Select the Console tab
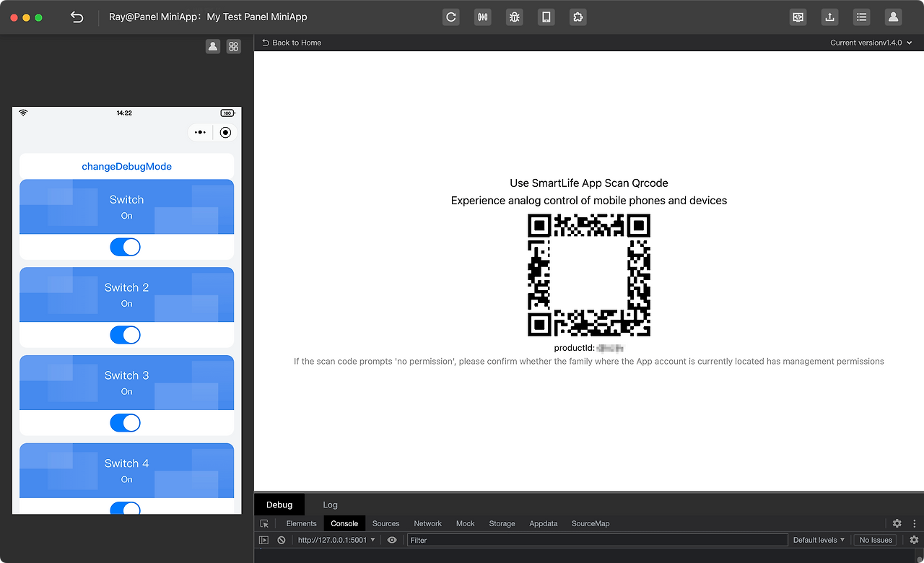Screen dimensions: 924x563 coord(344,523)
